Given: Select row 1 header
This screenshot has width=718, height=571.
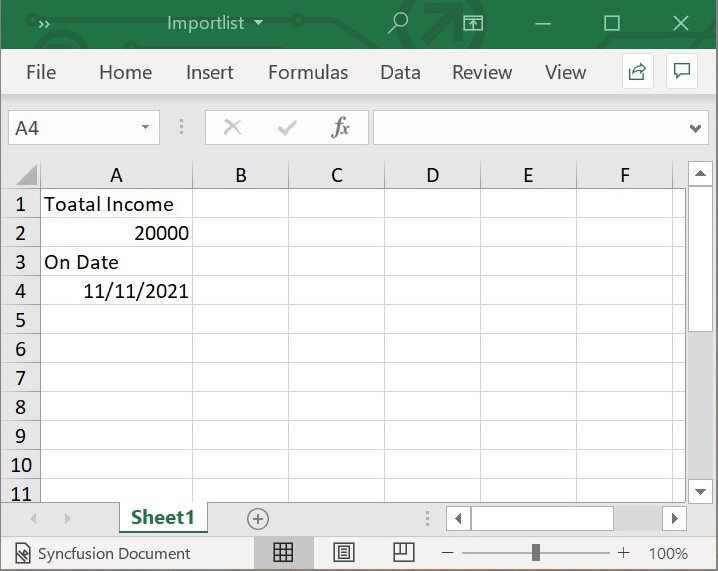Looking at the screenshot, I should (x=20, y=204).
